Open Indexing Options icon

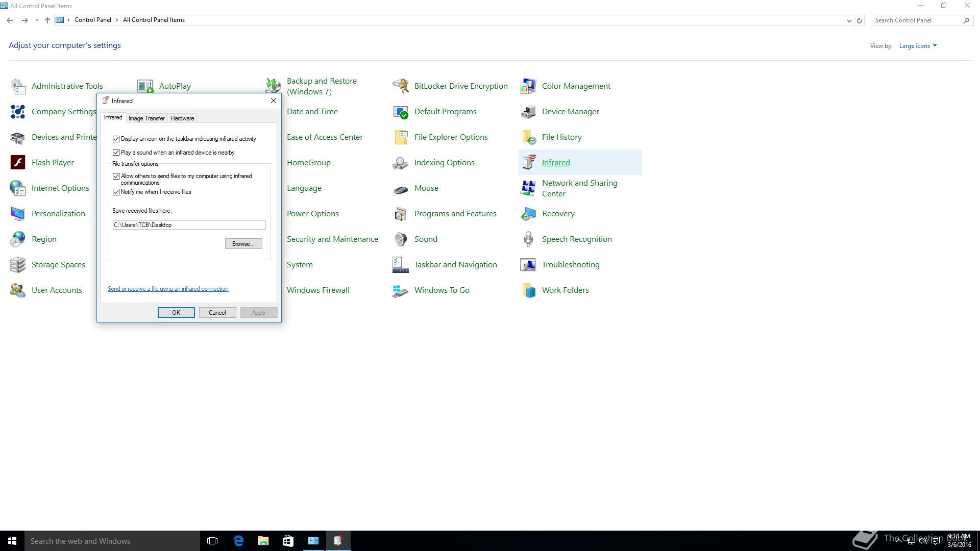401,163
